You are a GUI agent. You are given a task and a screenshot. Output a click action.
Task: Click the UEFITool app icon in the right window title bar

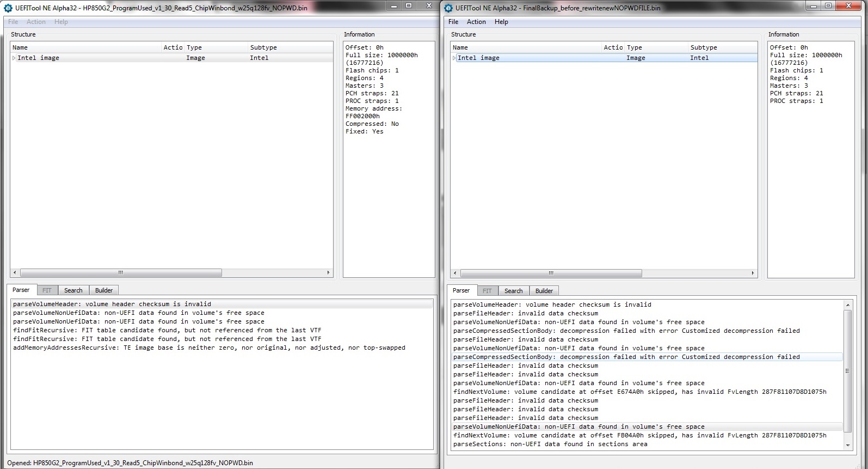click(448, 8)
